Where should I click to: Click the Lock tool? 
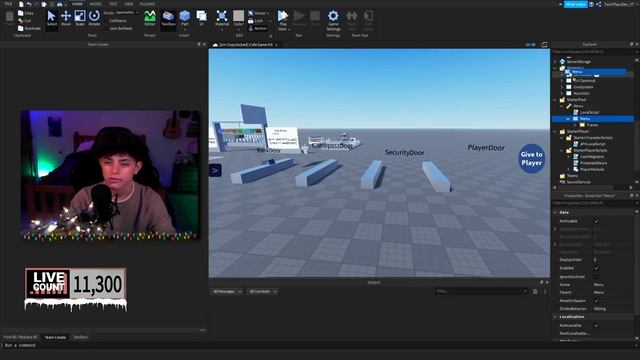click(256, 21)
